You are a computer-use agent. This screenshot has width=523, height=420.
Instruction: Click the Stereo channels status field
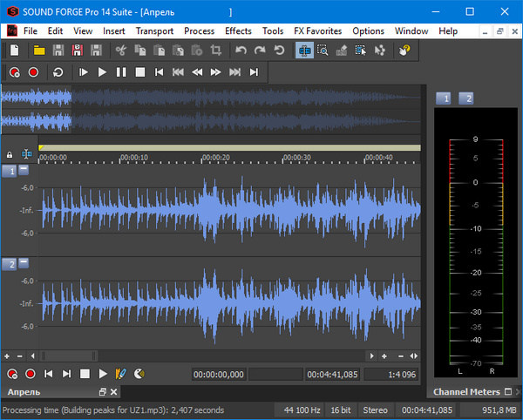pos(376,410)
